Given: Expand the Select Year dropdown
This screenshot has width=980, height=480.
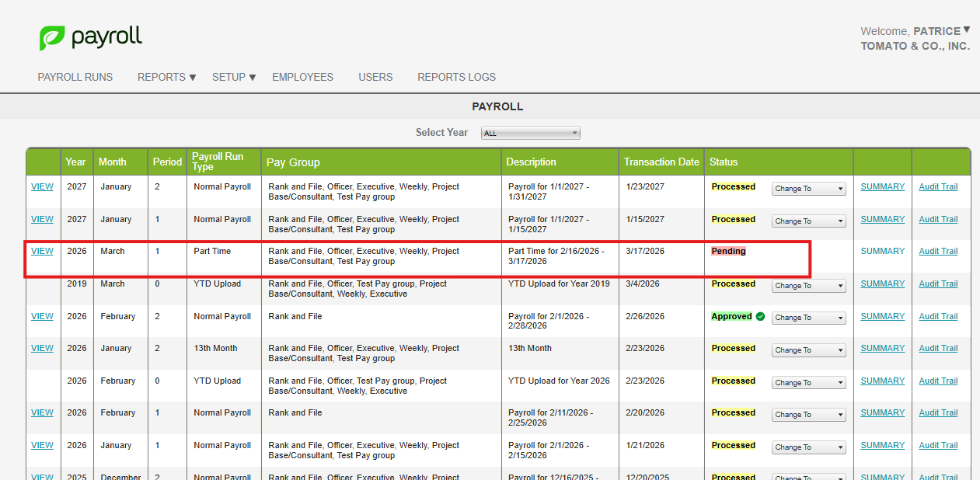Looking at the screenshot, I should tap(530, 133).
